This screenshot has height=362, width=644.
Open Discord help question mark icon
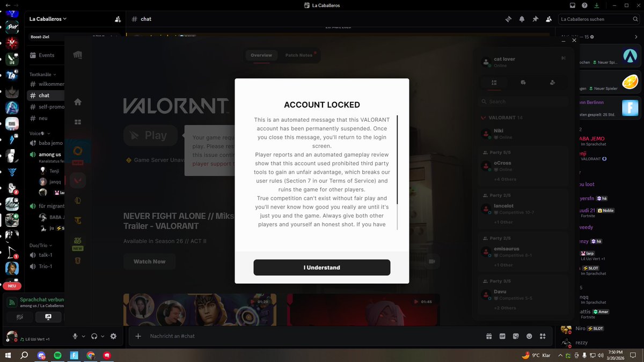click(x=584, y=5)
